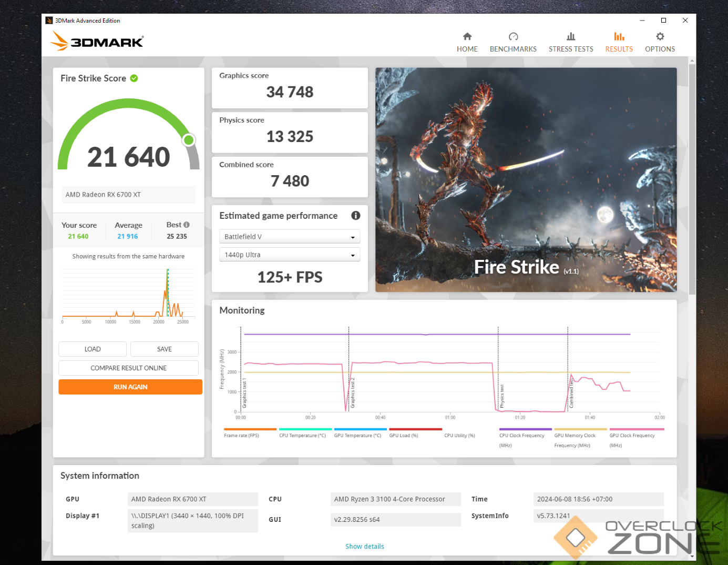The height and width of the screenshot is (565, 728).
Task: Click info icon beside Estimated game performance
Action: pos(355,216)
